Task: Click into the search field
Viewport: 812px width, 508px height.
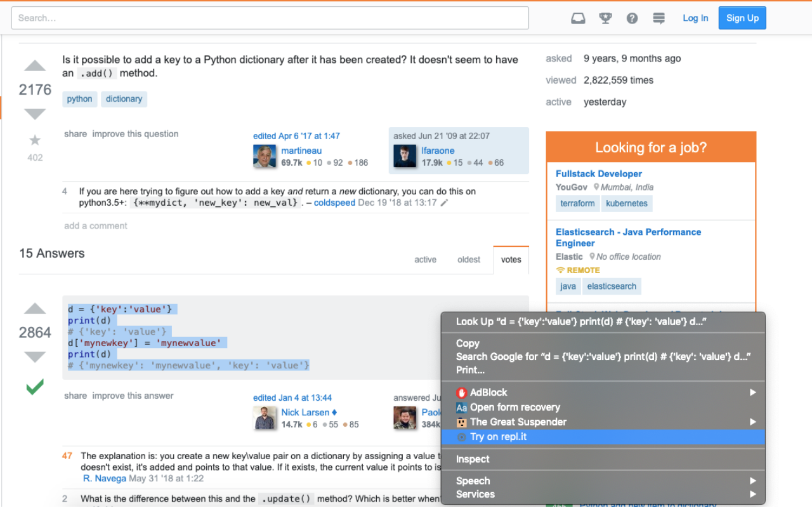Action: point(270,18)
